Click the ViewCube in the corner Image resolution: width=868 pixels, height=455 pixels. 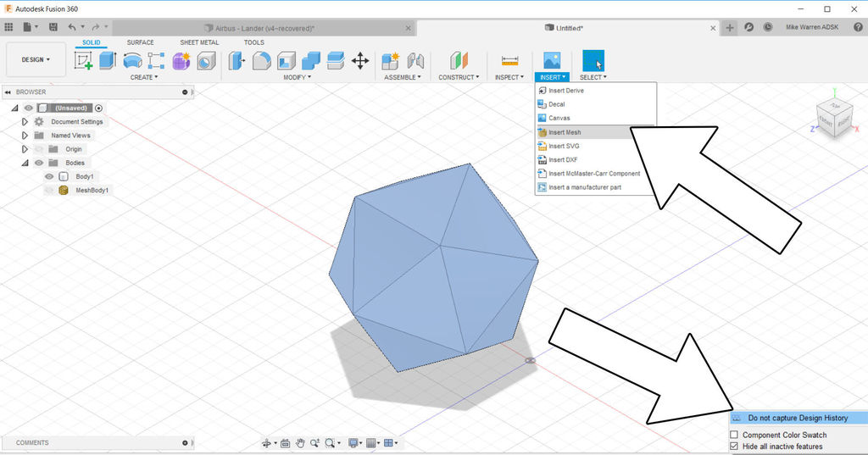[834, 118]
